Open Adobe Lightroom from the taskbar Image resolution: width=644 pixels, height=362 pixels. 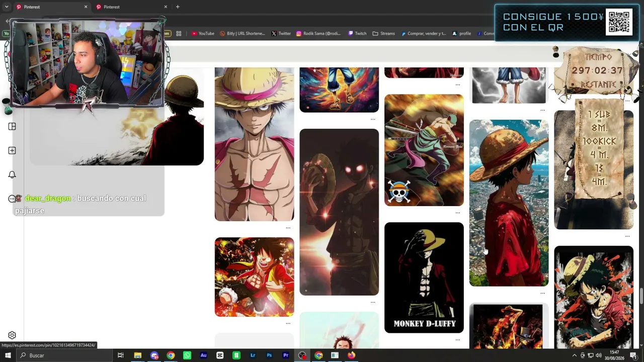tap(253, 355)
